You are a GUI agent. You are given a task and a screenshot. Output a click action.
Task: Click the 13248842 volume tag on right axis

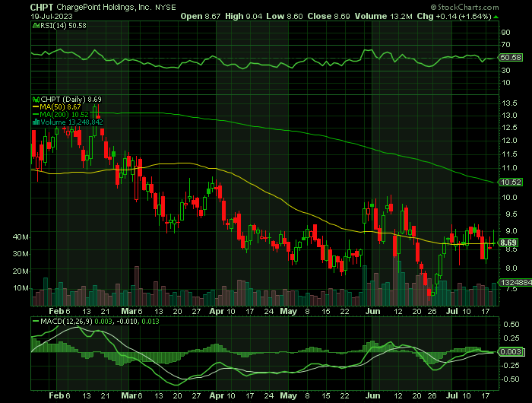[x=516, y=282]
